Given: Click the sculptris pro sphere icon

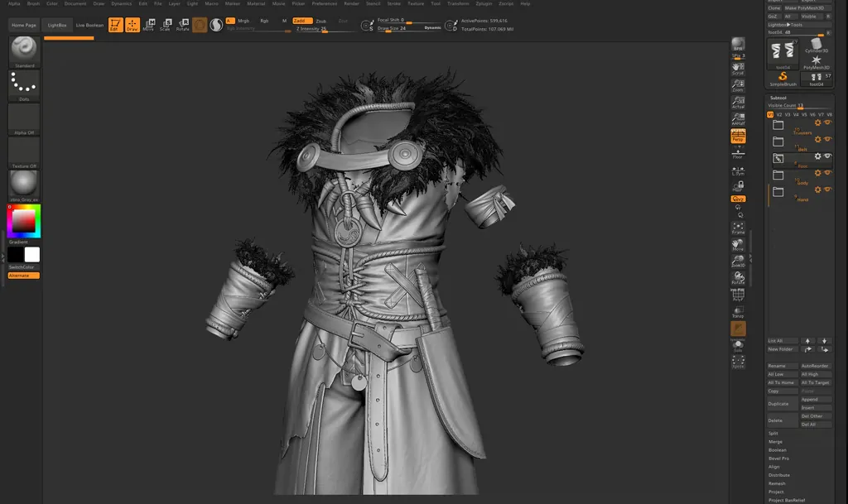Looking at the screenshot, I should point(216,25).
